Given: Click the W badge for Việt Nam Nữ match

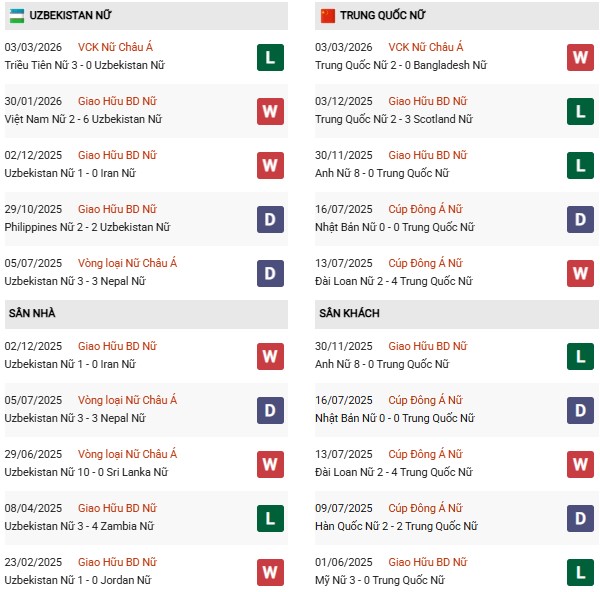Looking at the screenshot, I should (270, 110).
